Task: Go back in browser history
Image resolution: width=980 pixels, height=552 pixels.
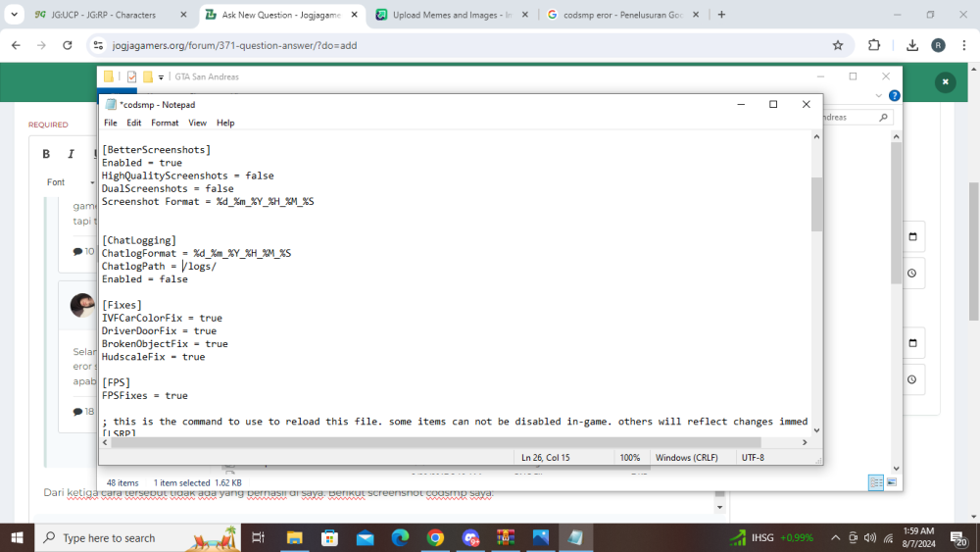Action: (16, 45)
